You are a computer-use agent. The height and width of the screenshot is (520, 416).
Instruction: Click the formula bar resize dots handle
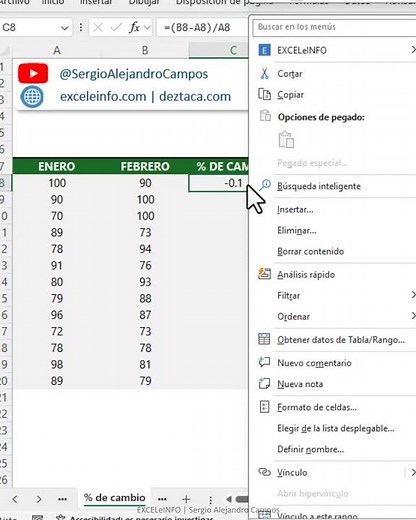click(81, 27)
